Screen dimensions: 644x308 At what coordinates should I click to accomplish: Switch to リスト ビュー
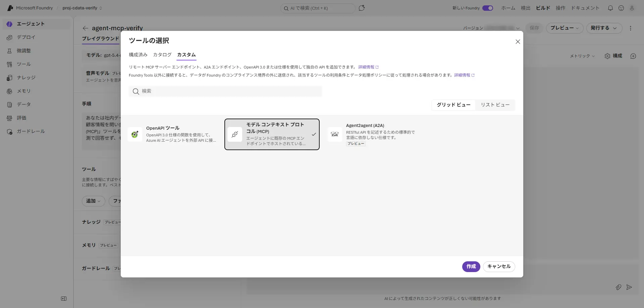click(495, 105)
